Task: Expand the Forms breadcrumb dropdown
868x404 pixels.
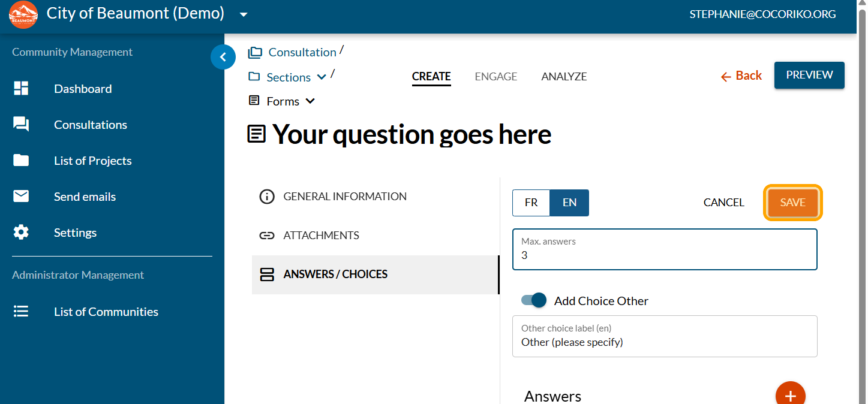Action: pos(310,101)
